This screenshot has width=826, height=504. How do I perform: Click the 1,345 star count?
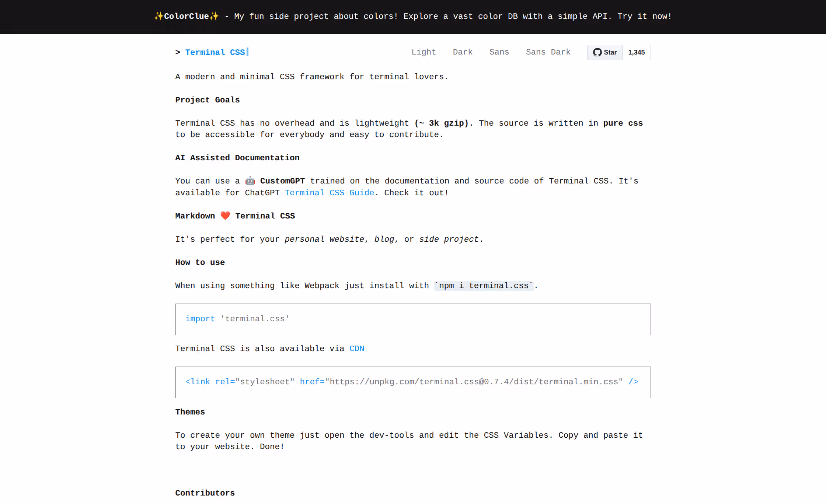(636, 52)
